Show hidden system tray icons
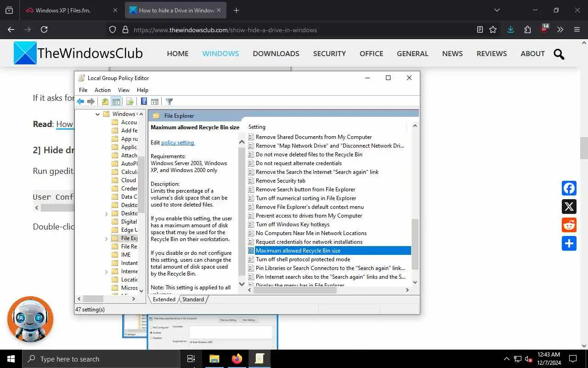Image resolution: width=588 pixels, height=368 pixels. point(507,359)
